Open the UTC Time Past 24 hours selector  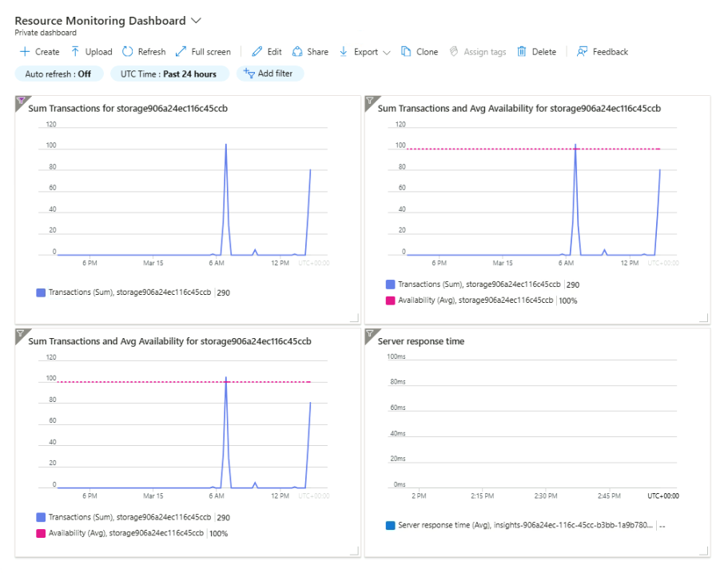click(x=169, y=74)
